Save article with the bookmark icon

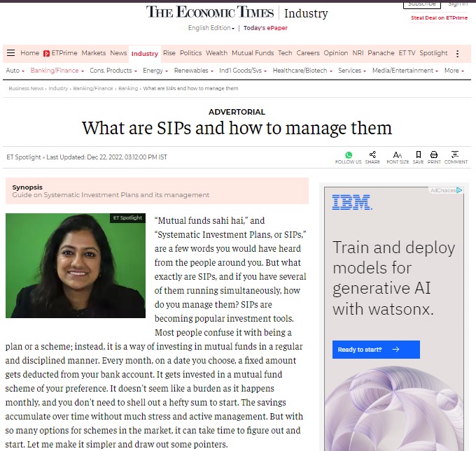(x=418, y=155)
